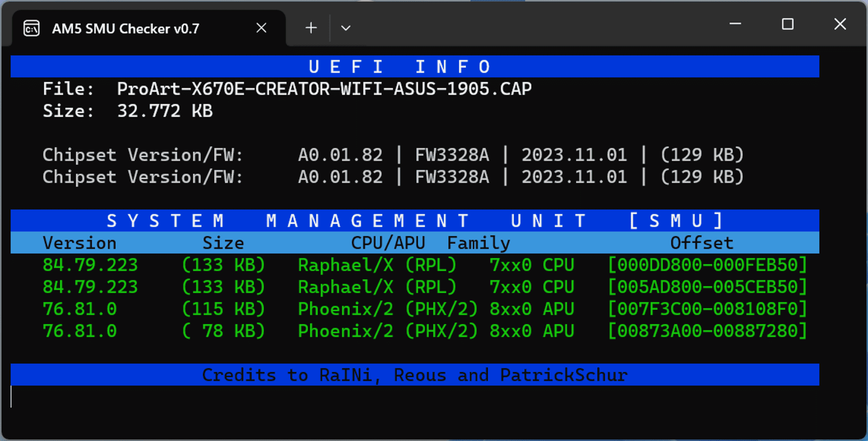Click 8xx0 APU in the 007F3C00 row
The height and width of the screenshot is (441, 868).
pos(532,310)
